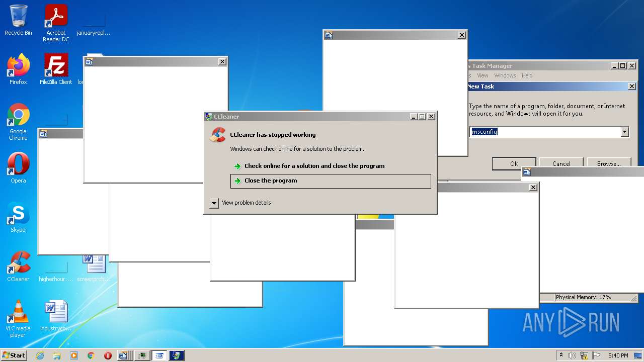This screenshot has width=644, height=362.
Task: Open Windows Media Player from taskbar
Action: coord(74,355)
